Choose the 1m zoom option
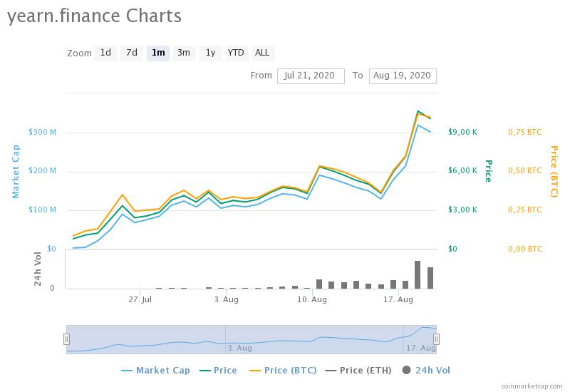The image size is (570, 392). coord(158,53)
